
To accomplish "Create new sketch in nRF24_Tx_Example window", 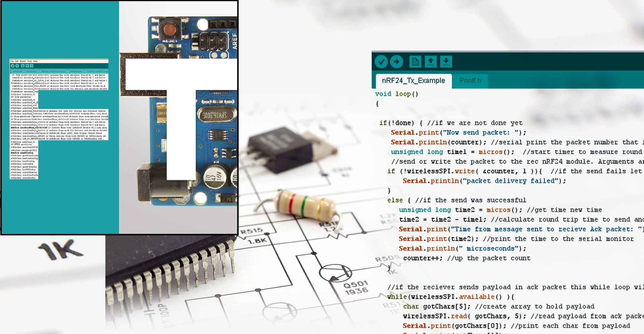I will 415,62.
